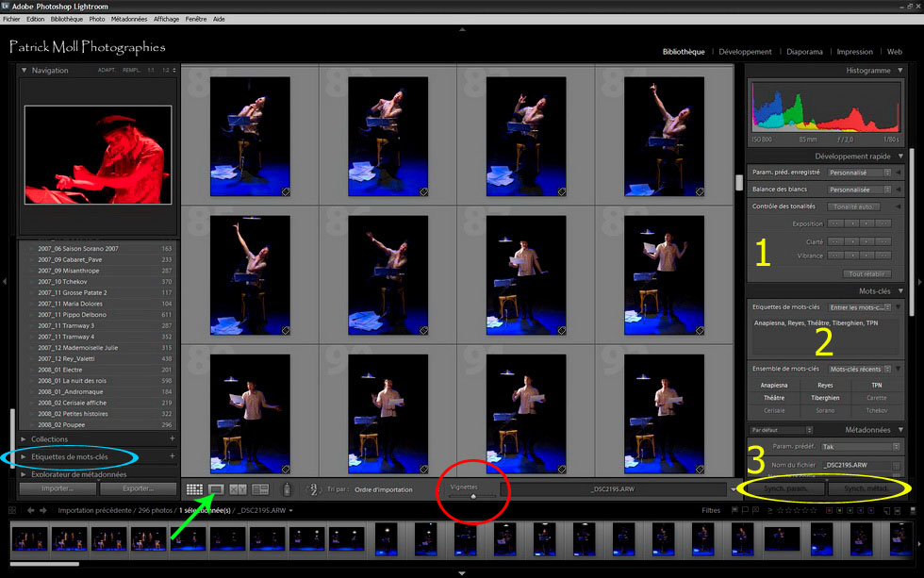
Task: Open the Balance des blancs dropdown
Action: (x=859, y=190)
